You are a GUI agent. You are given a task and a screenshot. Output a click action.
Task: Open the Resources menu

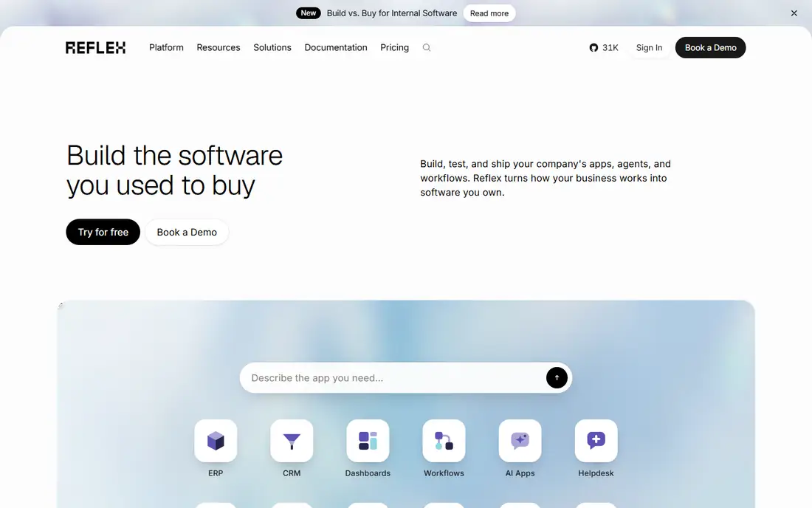point(219,48)
